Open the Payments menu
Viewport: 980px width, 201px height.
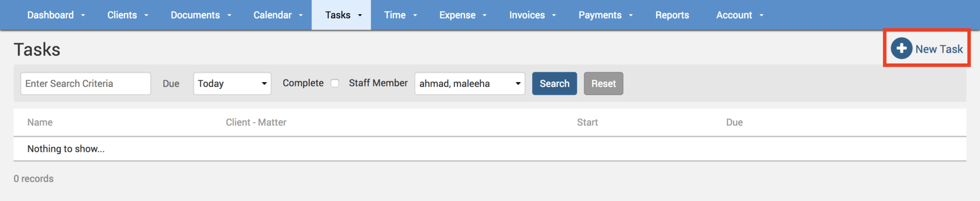pos(605,15)
